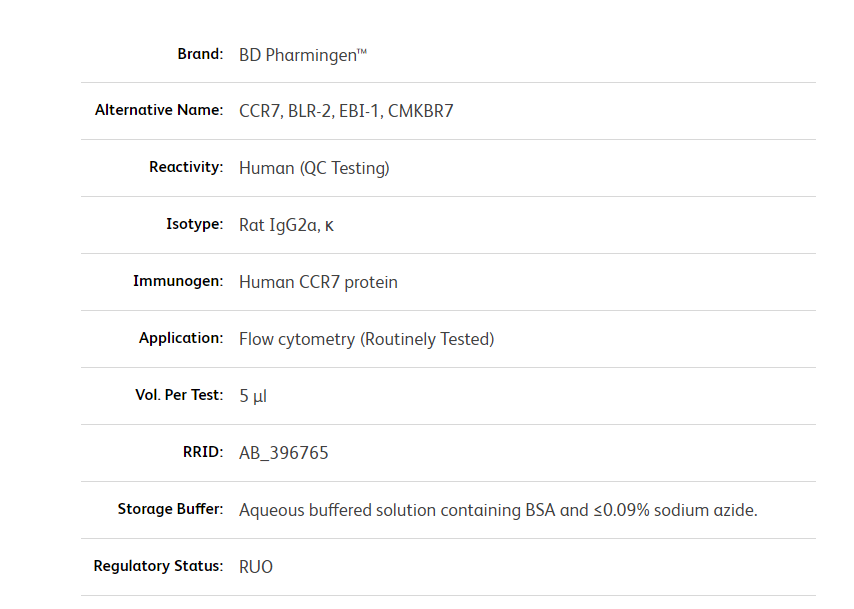Click the Storage Buffer label
Screen dimensions: 854x609
pyautogui.click(x=170, y=509)
